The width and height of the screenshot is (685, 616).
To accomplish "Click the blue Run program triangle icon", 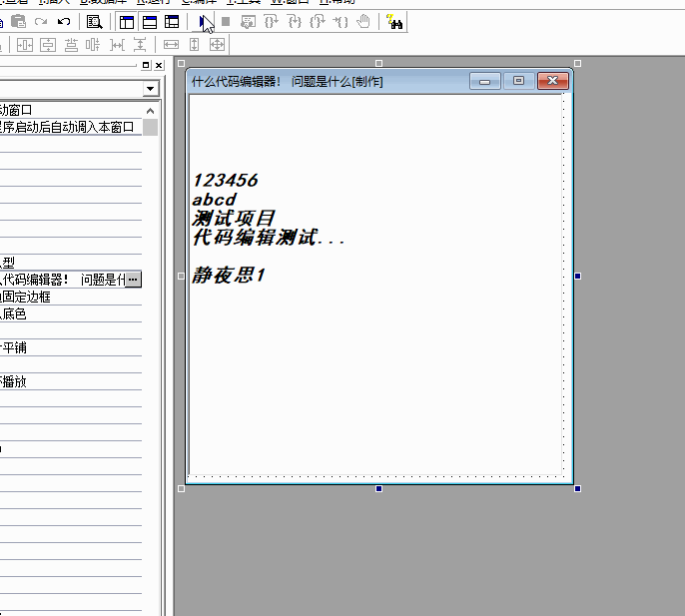I will point(205,21).
